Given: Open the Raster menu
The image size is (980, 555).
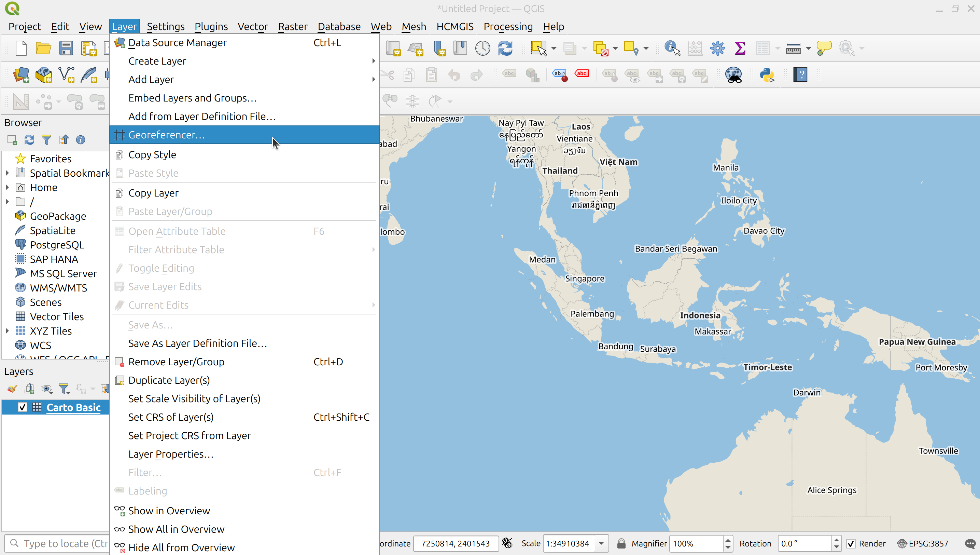Looking at the screenshot, I should 293,26.
